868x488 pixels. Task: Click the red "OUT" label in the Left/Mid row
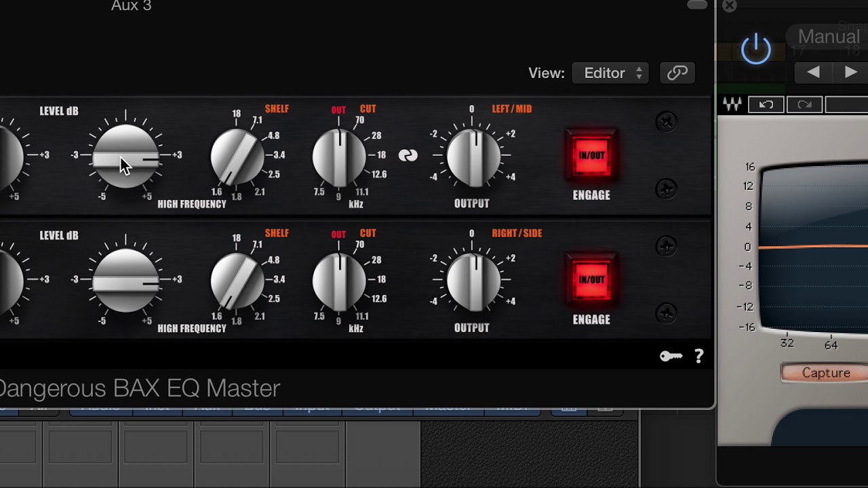tap(338, 110)
